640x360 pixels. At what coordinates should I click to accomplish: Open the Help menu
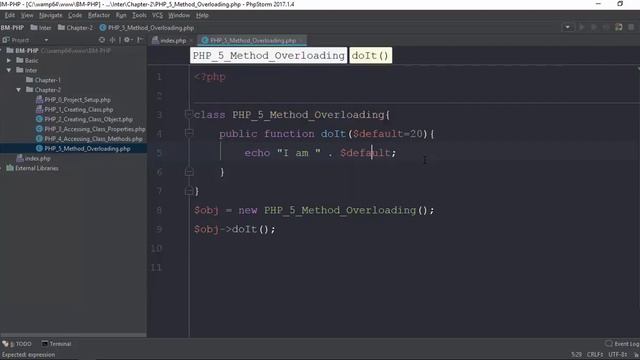tap(202, 15)
